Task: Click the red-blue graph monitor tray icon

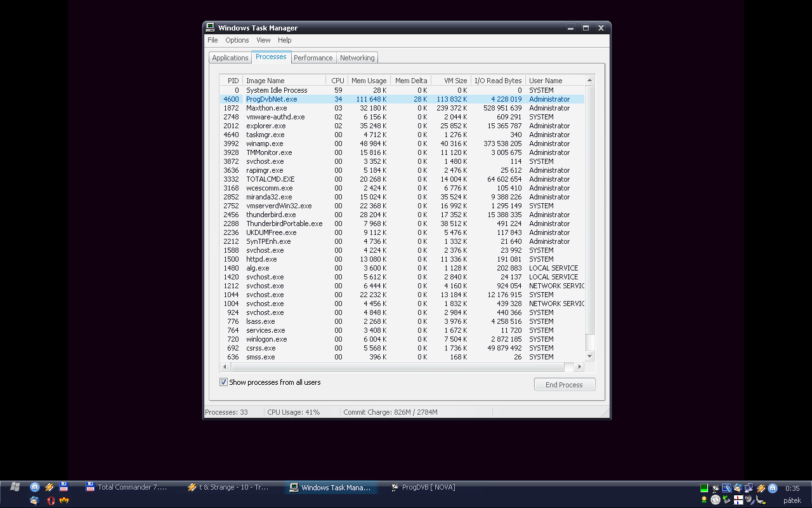Action: (x=738, y=500)
